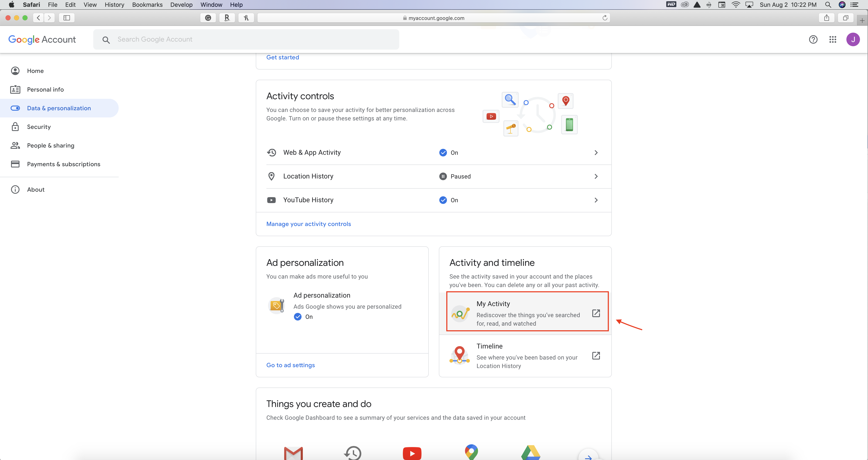Select Security in the sidebar

coord(39,127)
